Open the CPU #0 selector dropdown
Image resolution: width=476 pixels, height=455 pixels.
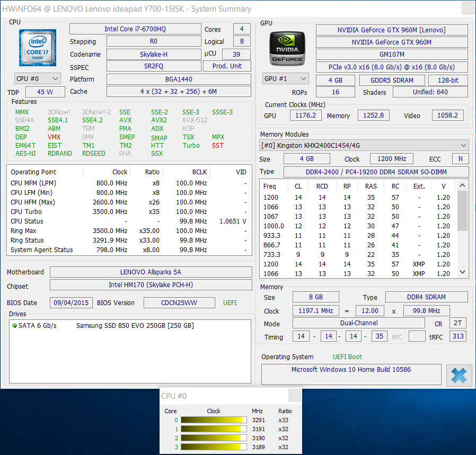click(38, 78)
